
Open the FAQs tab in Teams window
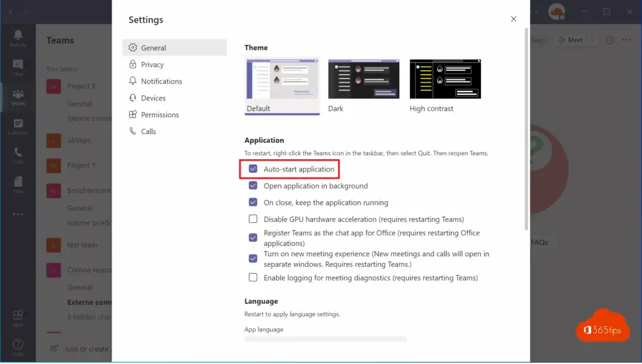[539, 242]
